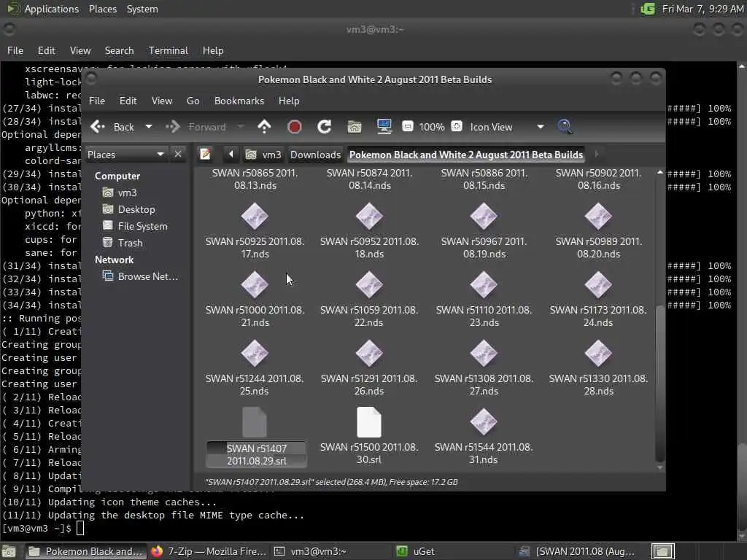The width and height of the screenshot is (747, 560).
Task: Click the file list vertical scrollbar
Action: pyautogui.click(x=659, y=384)
